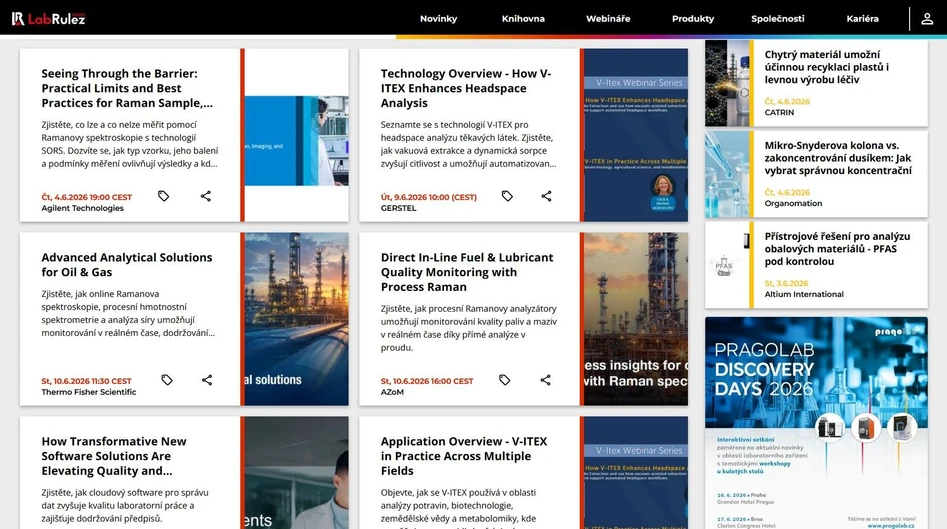
Task: Click the V-ITEX headspace description starting Seznamte se
Action: point(469,144)
